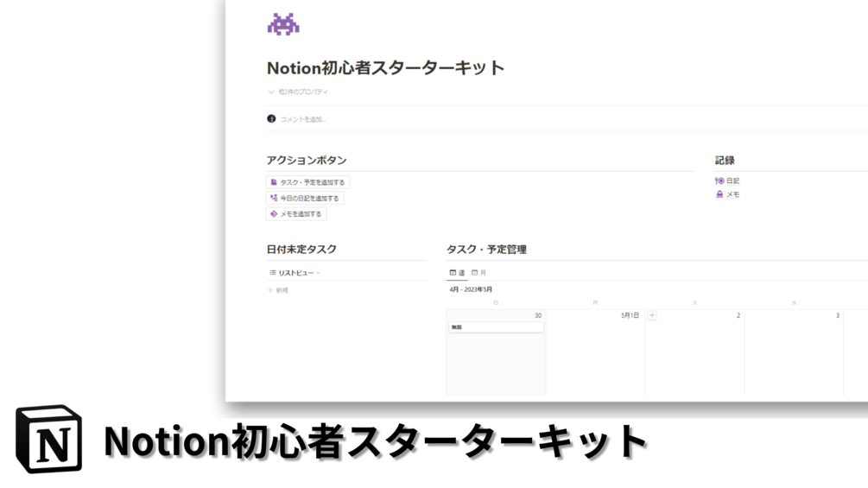Click the 5月1日 date in the calendar
Viewport: 868px width, 488px height.
(630, 315)
